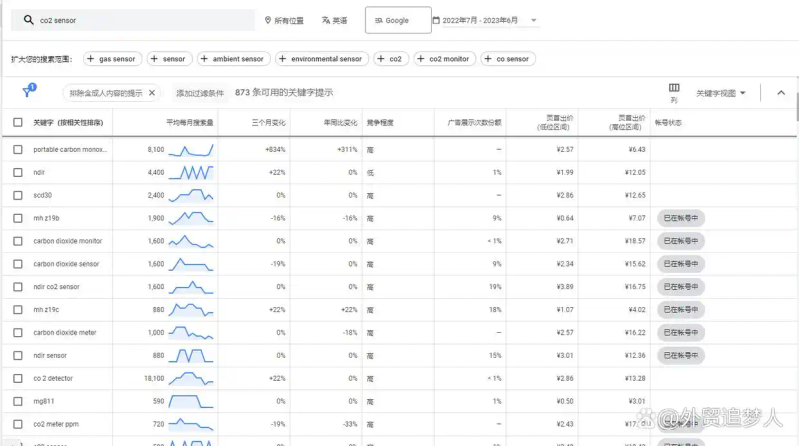The image size is (799, 446).
Task: Open the date range dropdown arrow
Action: 534,20
